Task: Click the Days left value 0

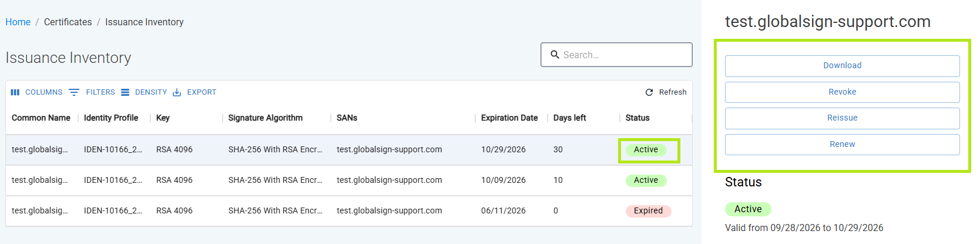Action: pyautogui.click(x=556, y=211)
